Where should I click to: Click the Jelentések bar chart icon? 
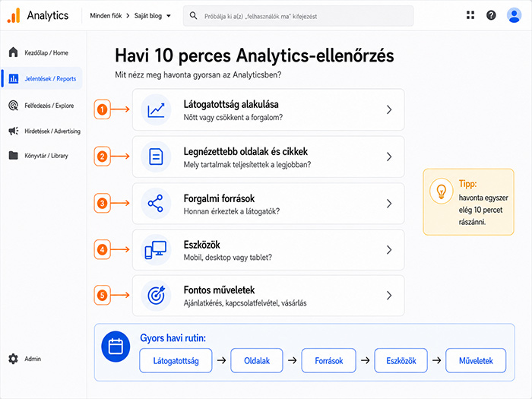[13, 78]
